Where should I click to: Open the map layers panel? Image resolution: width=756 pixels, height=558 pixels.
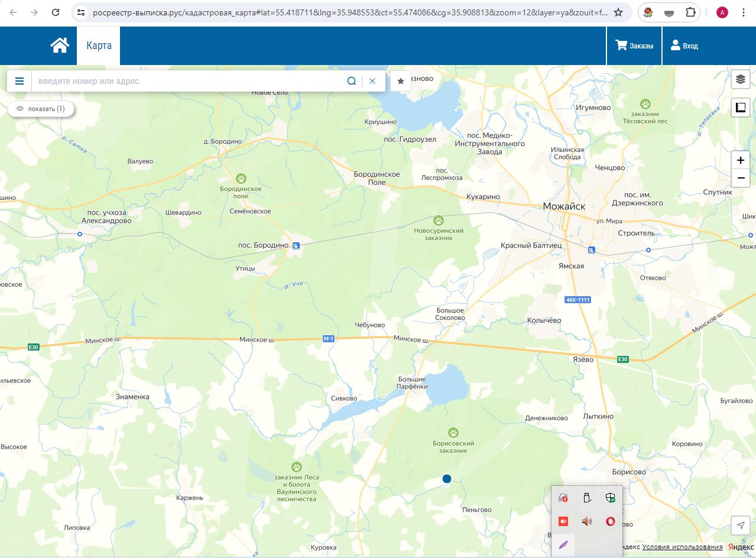(740, 79)
